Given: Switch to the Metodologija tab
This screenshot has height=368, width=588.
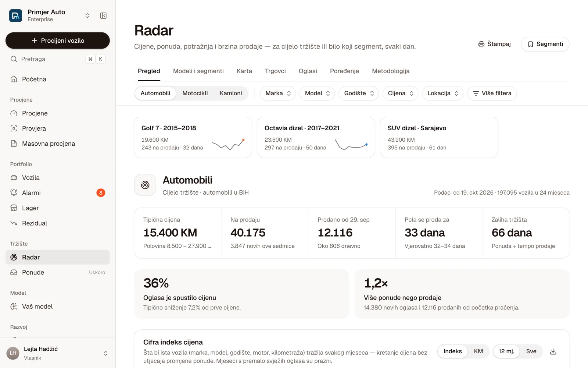Looking at the screenshot, I should pos(391,71).
